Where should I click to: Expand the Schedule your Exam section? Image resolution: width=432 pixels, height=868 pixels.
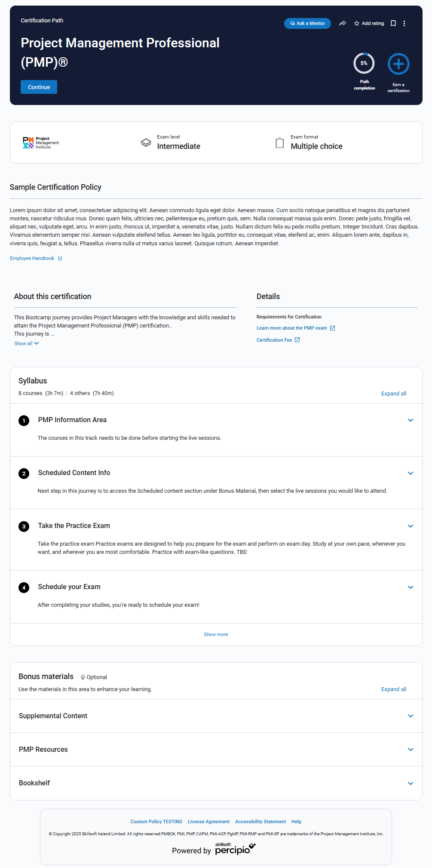(x=411, y=587)
